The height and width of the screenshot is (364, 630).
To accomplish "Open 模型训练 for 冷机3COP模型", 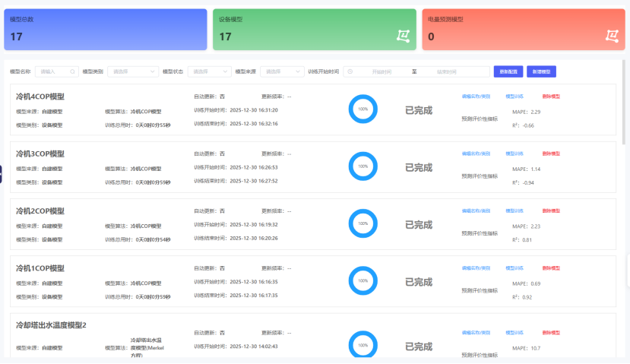I will coord(514,154).
